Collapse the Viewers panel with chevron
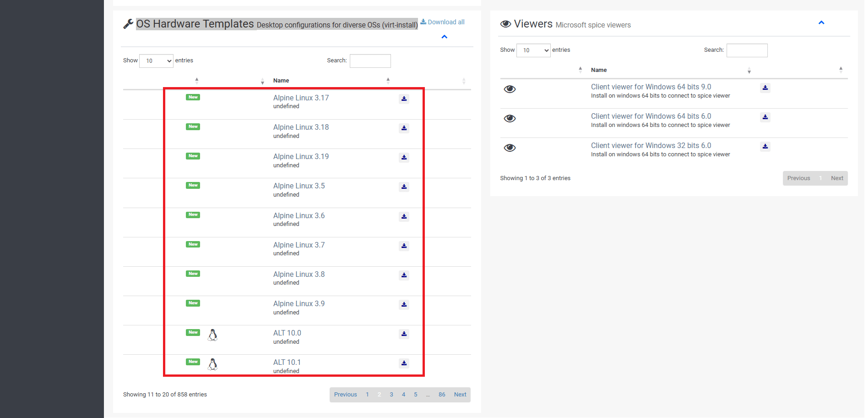868x418 pixels. click(x=821, y=23)
